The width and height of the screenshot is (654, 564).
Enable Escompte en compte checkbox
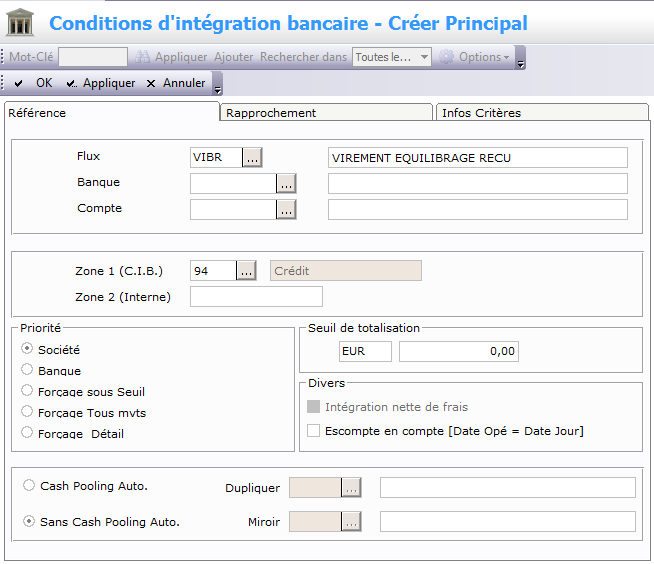coord(314,431)
